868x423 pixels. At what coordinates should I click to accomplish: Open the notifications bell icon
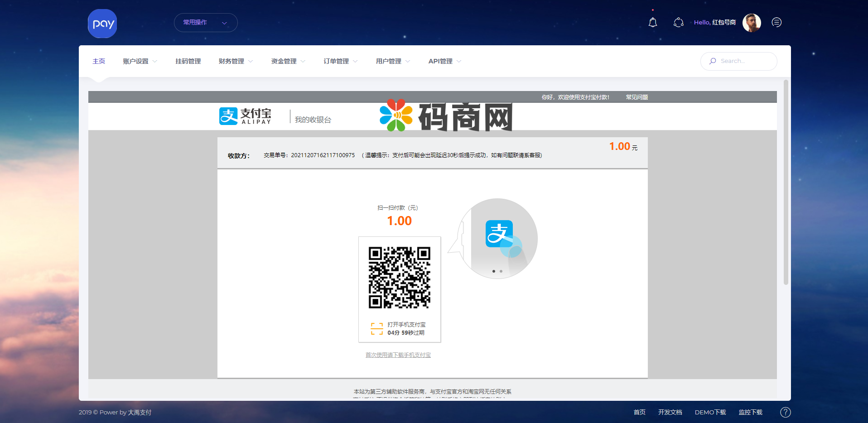tap(652, 22)
